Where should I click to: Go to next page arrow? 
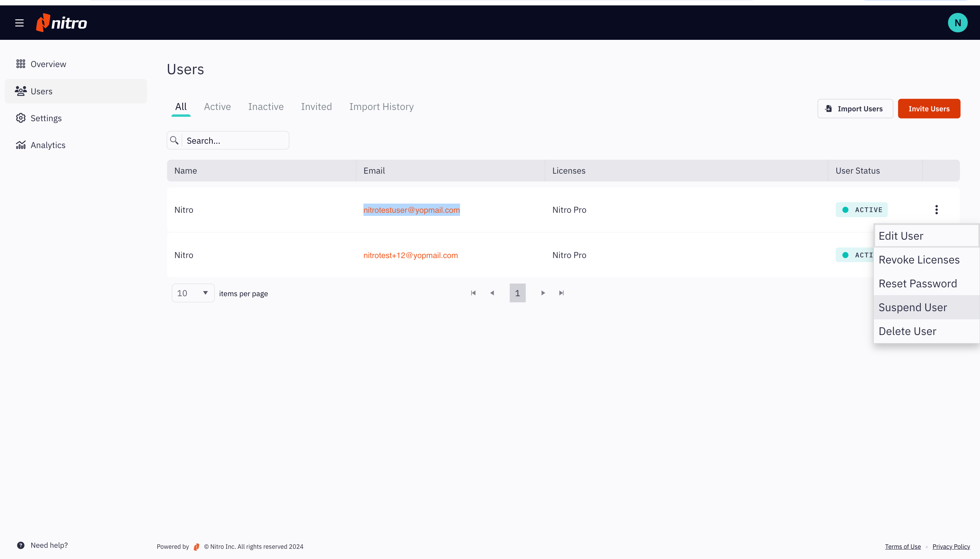point(543,293)
